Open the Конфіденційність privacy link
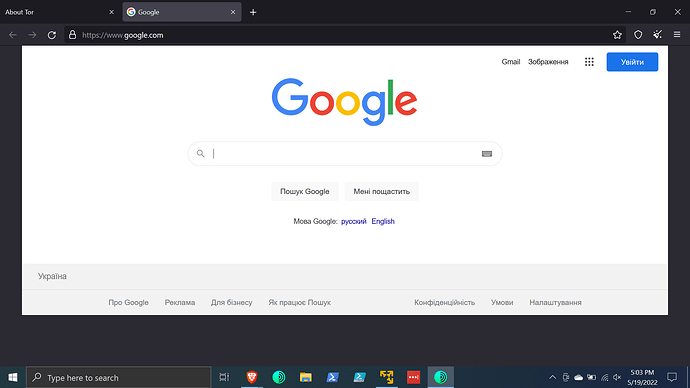Image resolution: width=690 pixels, height=388 pixels. pos(444,303)
